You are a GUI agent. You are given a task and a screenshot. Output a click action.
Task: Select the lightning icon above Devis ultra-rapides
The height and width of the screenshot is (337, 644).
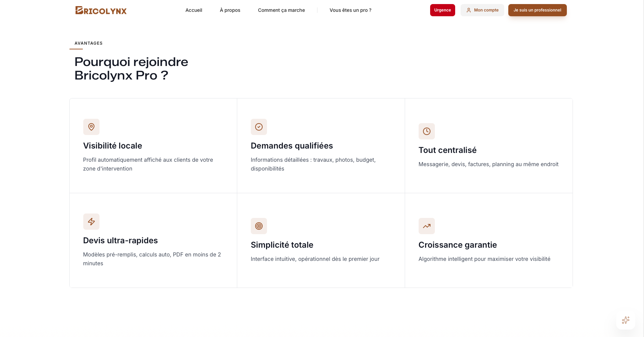coord(91,222)
